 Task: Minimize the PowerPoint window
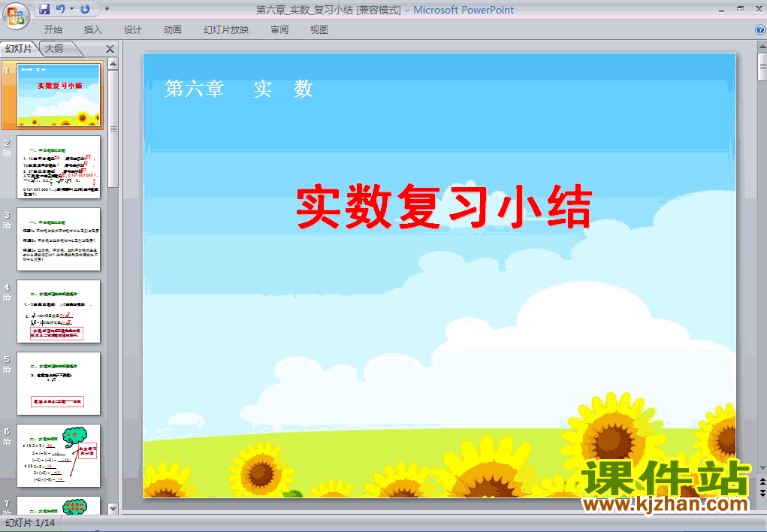click(x=721, y=9)
